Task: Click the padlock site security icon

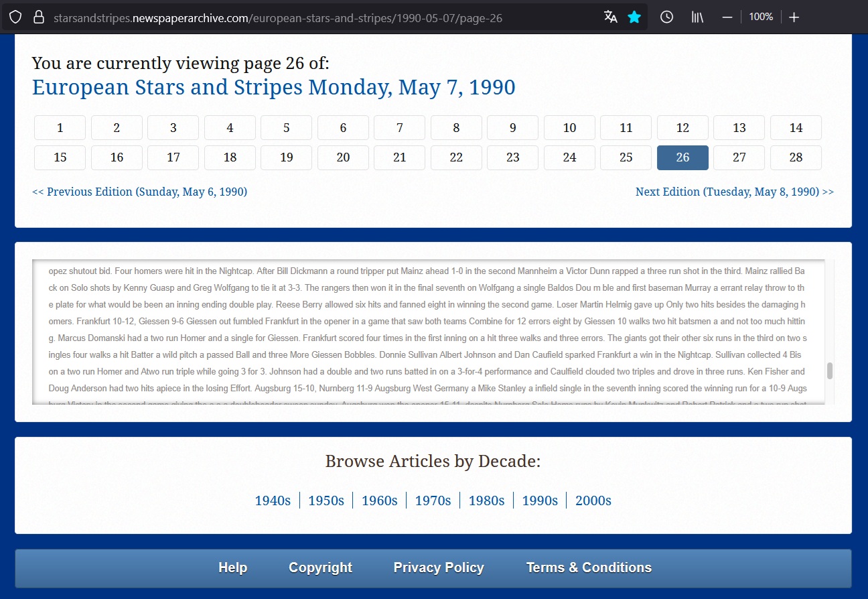Action: click(x=38, y=17)
